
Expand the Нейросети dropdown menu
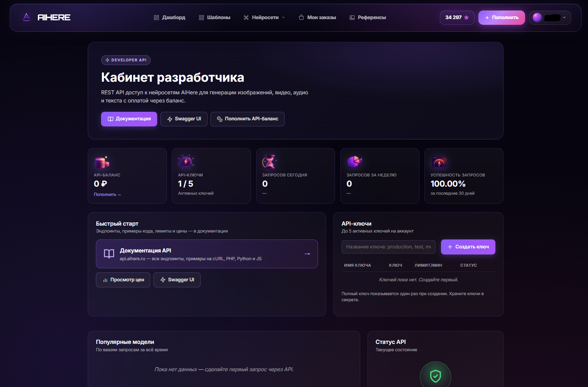[264, 17]
